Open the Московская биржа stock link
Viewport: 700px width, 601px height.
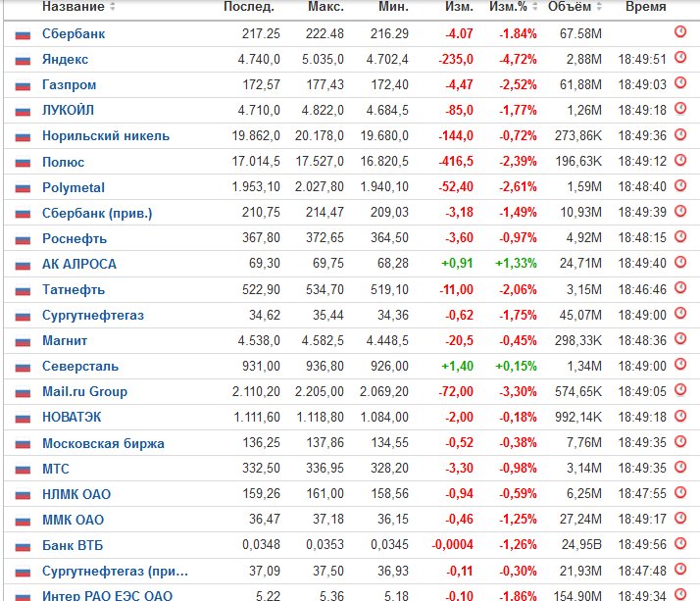point(103,443)
